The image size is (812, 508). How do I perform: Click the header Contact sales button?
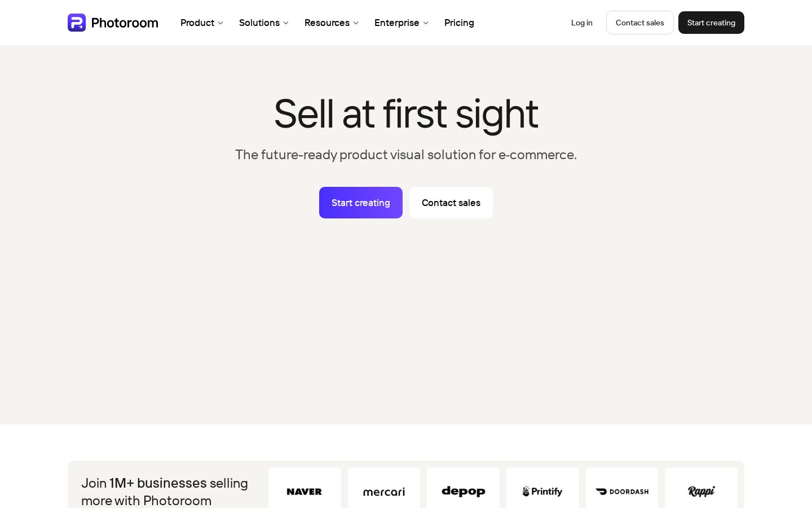tap(640, 23)
